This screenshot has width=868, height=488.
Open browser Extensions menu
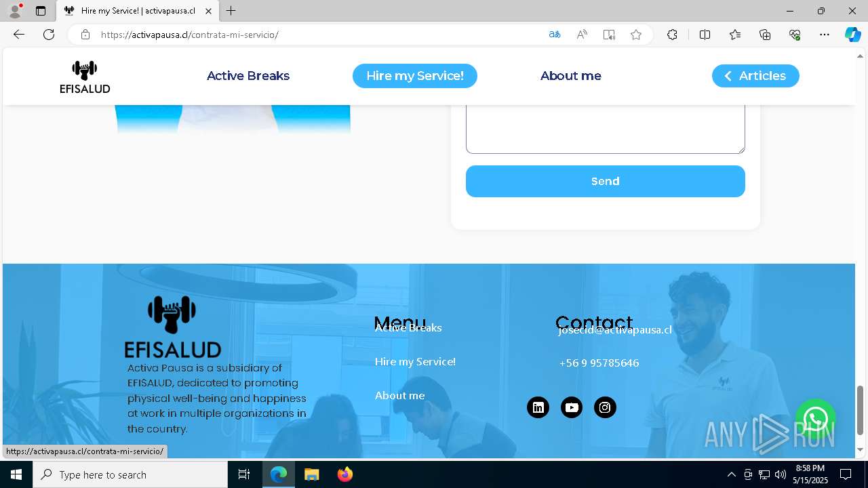(x=672, y=35)
